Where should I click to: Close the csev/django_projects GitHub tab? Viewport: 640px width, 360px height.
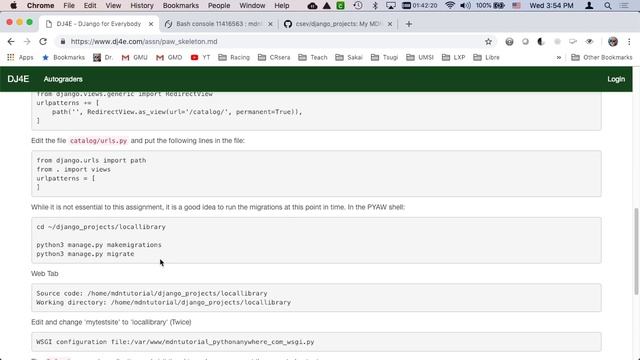coord(390,24)
